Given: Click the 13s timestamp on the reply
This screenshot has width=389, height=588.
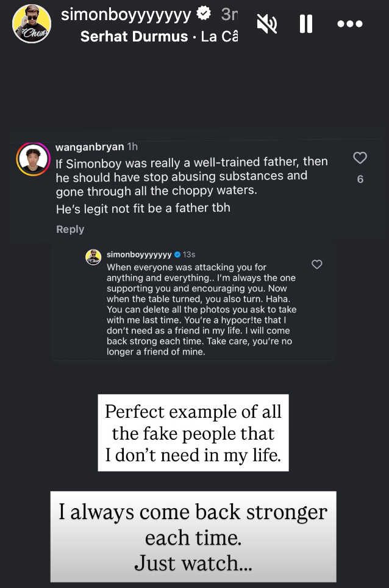Looking at the screenshot, I should [x=189, y=254].
